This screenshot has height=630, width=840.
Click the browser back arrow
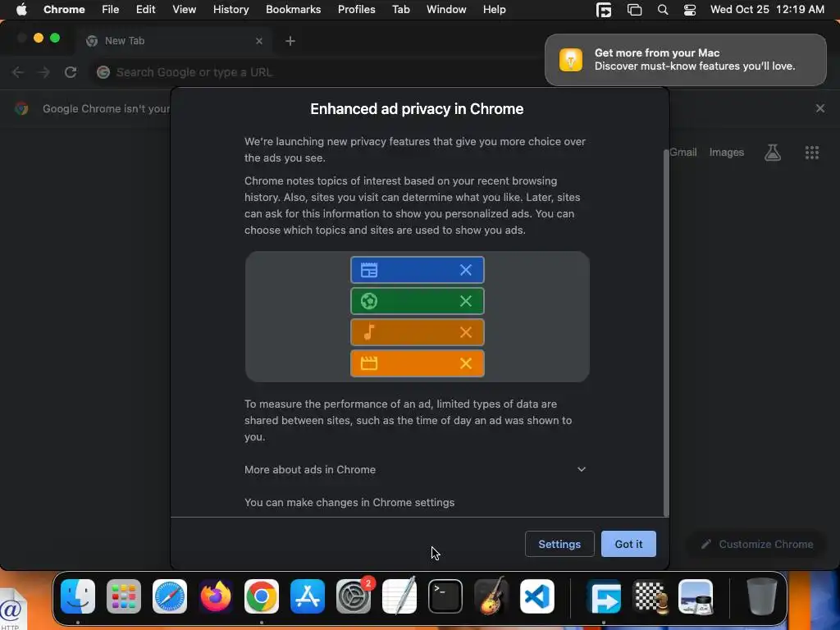tap(18, 72)
